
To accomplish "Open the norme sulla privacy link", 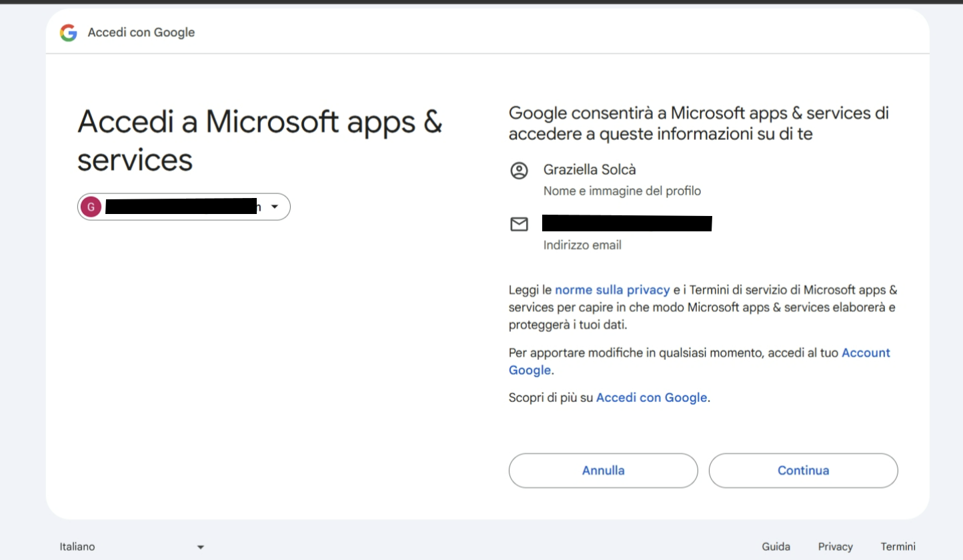I will (612, 290).
